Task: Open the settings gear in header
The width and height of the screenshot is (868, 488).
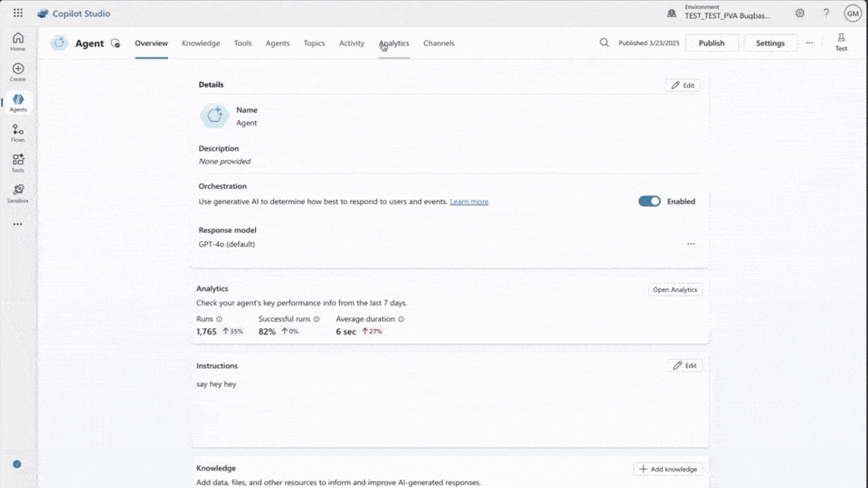Action: point(800,14)
